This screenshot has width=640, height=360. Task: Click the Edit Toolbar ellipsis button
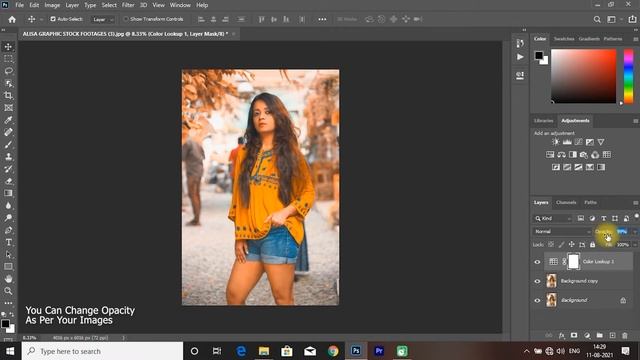coord(8,303)
